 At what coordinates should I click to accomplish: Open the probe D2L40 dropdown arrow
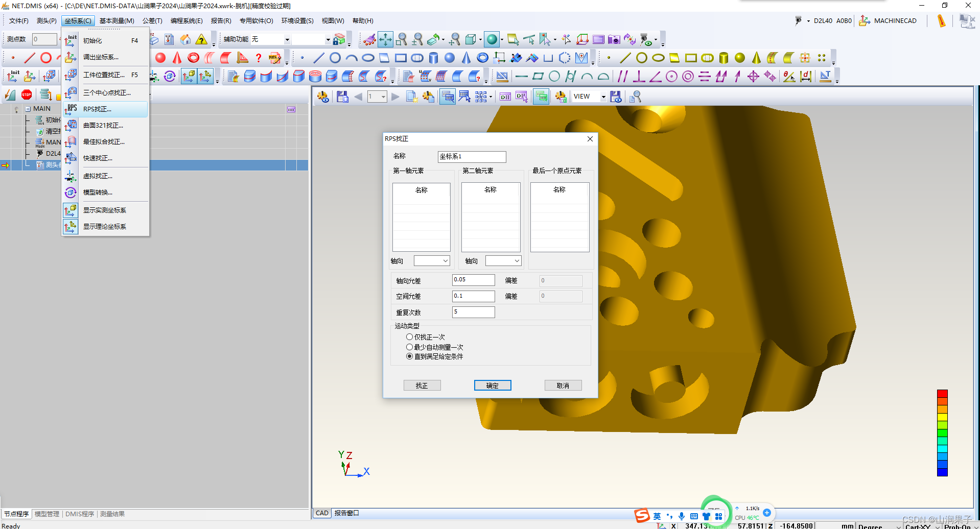click(808, 21)
